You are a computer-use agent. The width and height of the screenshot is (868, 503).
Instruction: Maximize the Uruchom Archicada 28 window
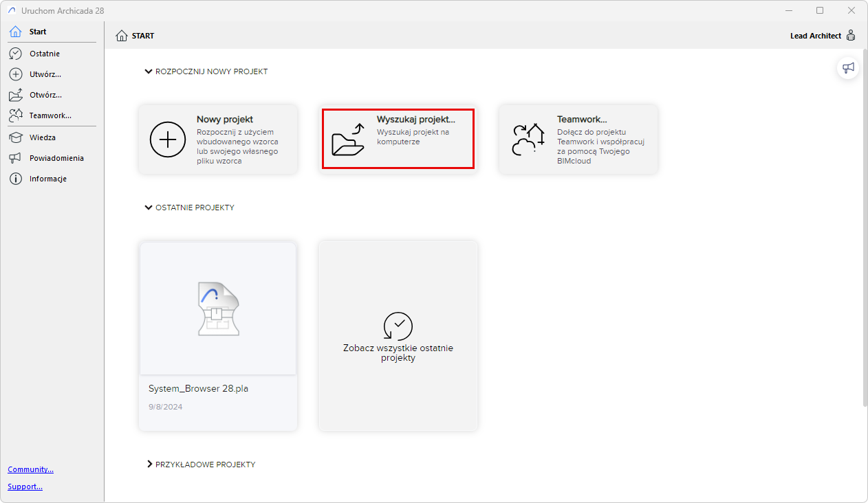[820, 10]
